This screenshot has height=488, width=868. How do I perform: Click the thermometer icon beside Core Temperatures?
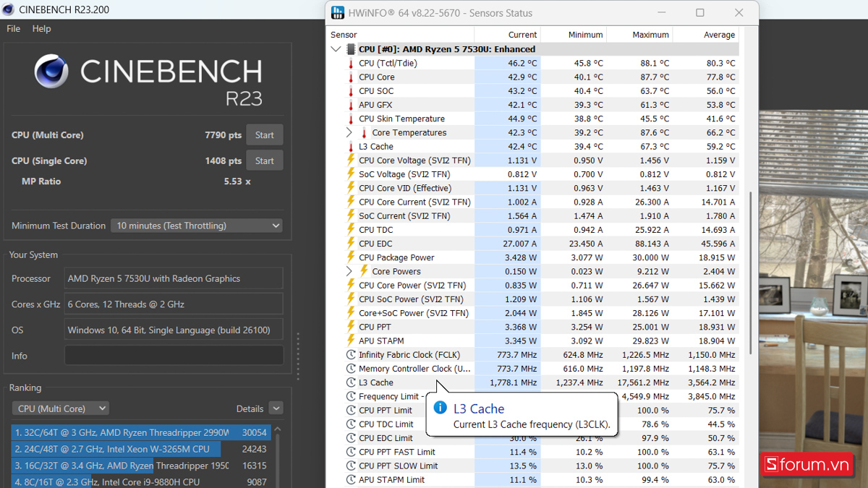364,132
